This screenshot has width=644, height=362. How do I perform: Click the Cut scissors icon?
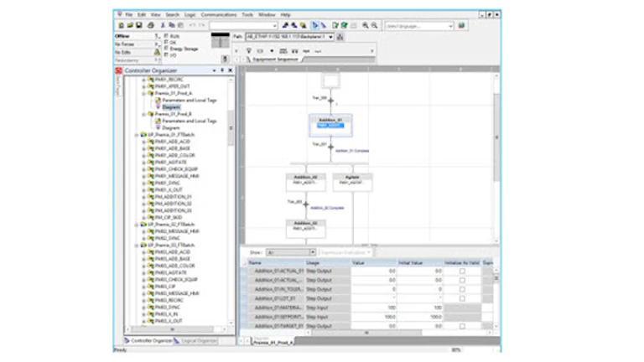coord(163,25)
